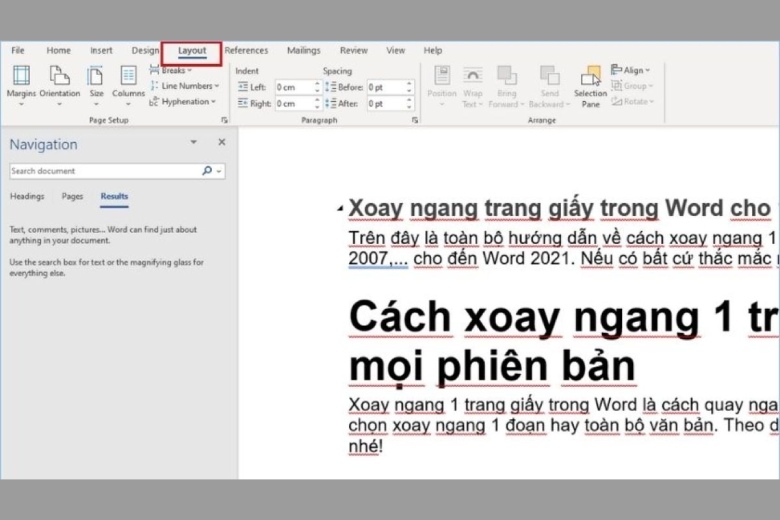780x520 pixels.
Task: Click the word 'nhé!' in document
Action: pos(366,446)
